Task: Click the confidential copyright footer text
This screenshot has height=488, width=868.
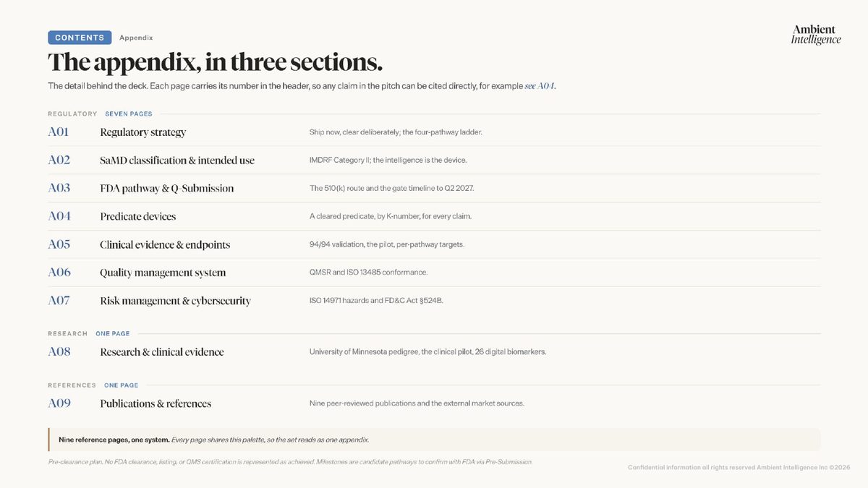Action: tap(739, 467)
